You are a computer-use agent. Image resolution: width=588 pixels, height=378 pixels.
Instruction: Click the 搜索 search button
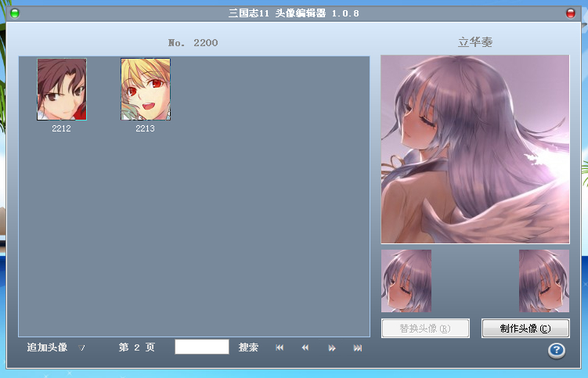click(248, 347)
